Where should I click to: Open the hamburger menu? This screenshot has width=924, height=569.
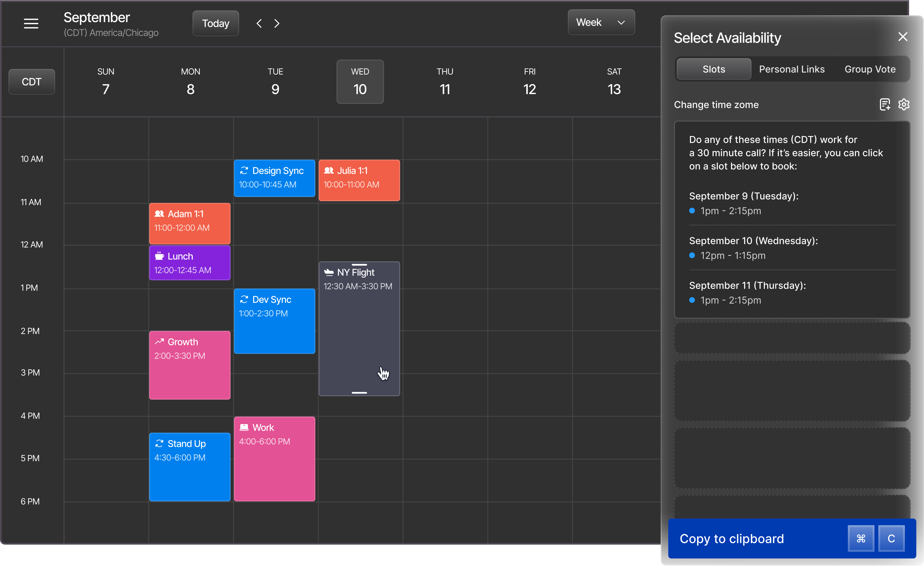pyautogui.click(x=31, y=23)
